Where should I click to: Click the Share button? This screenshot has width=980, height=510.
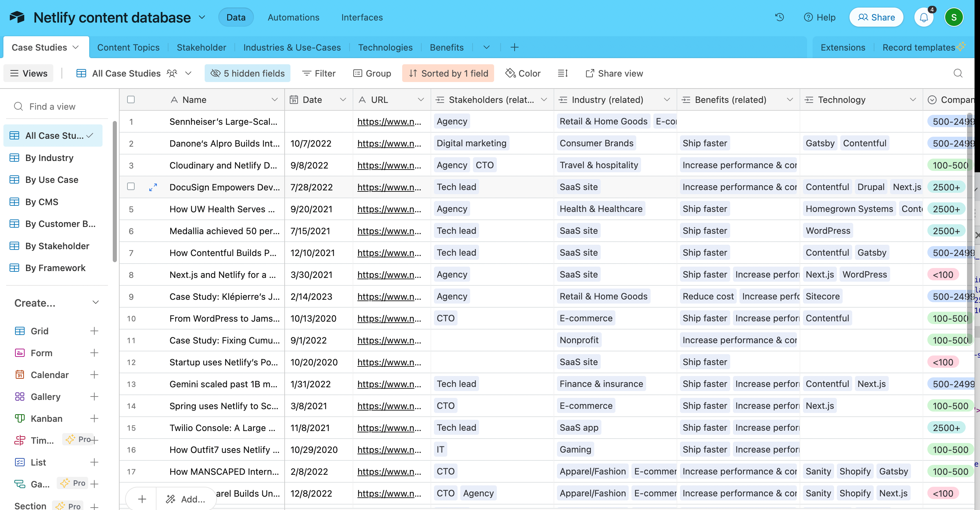876,17
